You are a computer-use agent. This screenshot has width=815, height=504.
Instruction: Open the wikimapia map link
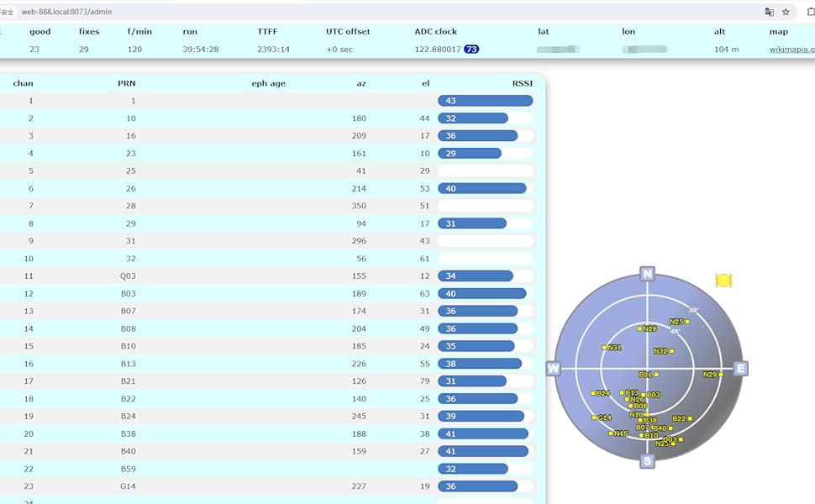pos(791,50)
